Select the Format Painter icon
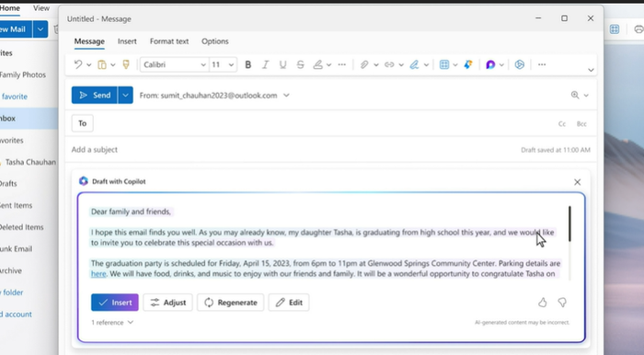Image resolution: width=644 pixels, height=355 pixels. tap(126, 64)
